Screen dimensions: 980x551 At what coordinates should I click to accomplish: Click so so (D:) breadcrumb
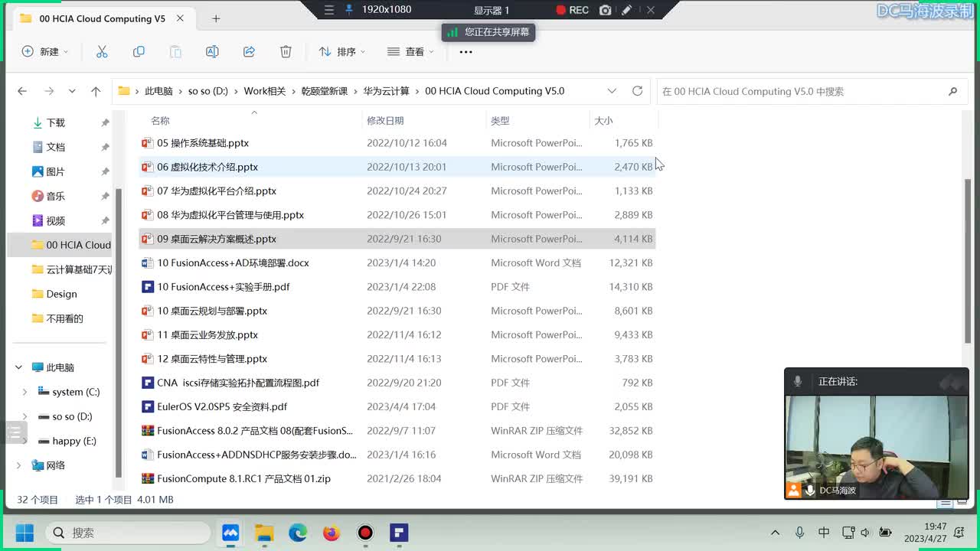207,90
